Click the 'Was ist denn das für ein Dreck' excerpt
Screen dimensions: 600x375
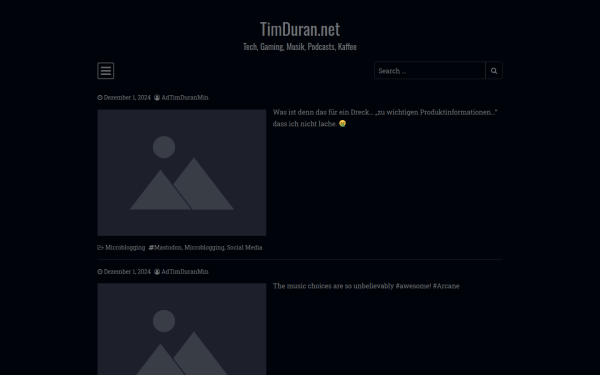pyautogui.click(x=385, y=118)
